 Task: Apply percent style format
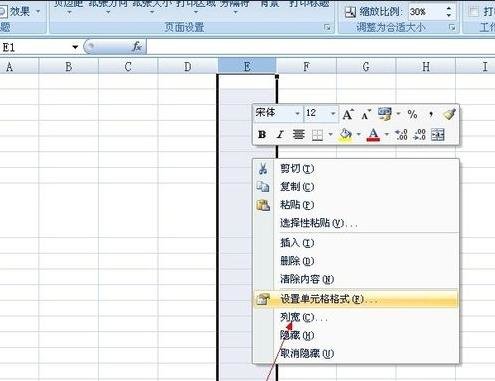(412, 114)
